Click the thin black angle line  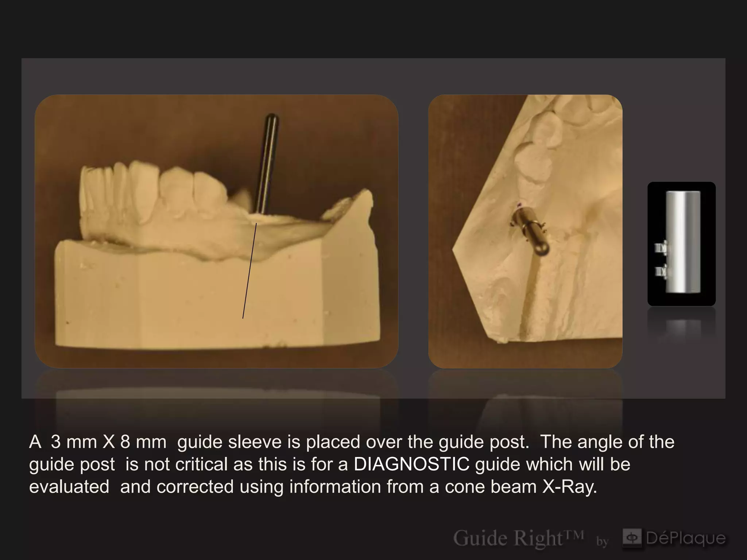[249, 271]
